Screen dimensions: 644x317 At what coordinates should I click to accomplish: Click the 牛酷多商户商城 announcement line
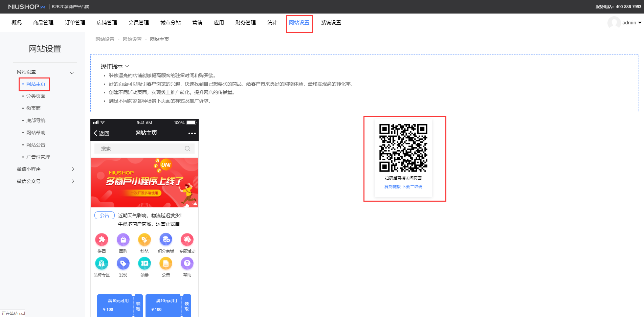(149, 224)
